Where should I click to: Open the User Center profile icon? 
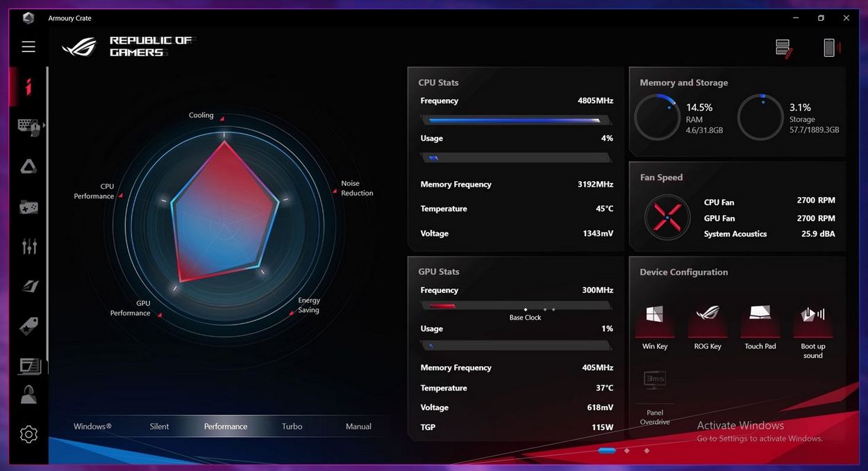tap(28, 395)
